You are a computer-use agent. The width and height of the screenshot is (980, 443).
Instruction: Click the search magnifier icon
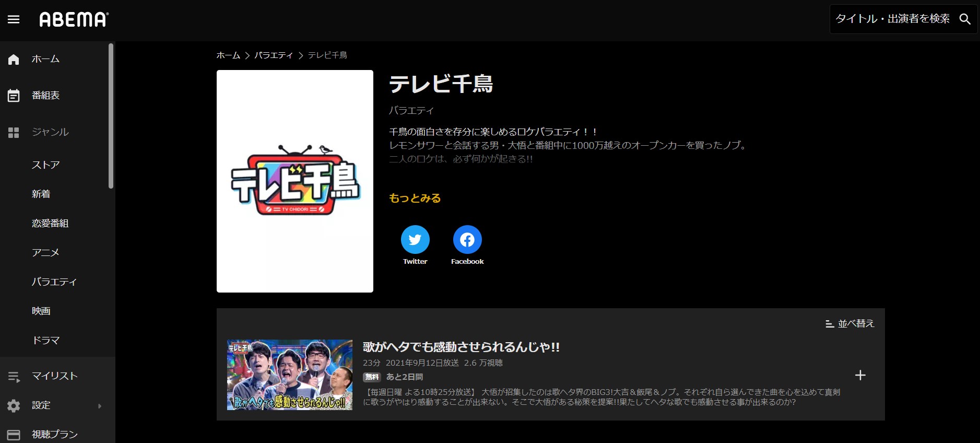[x=965, y=19]
